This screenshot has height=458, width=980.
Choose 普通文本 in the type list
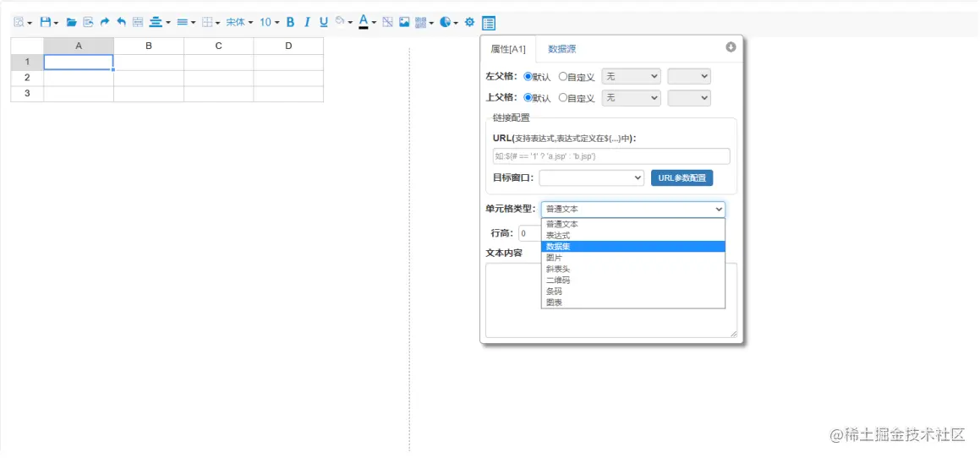coord(633,224)
